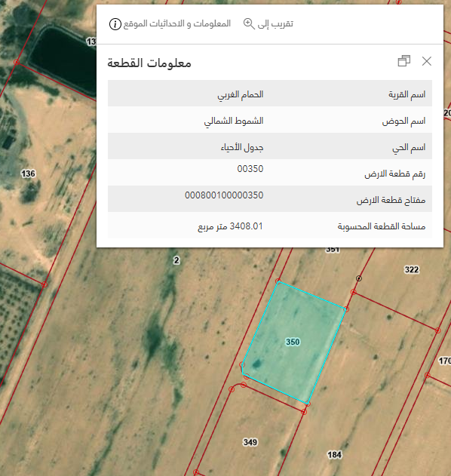
Task: Click black survey point marker near 322
Action: coord(359,278)
